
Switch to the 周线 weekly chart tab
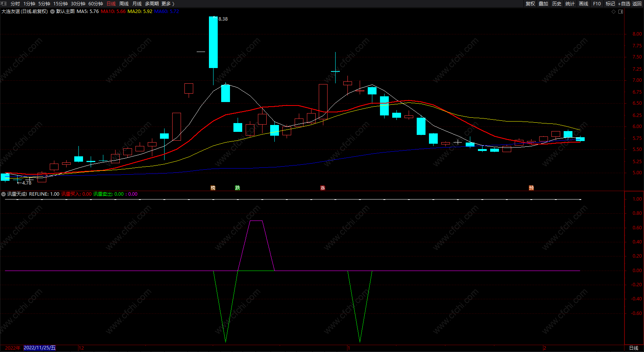pos(124,4)
